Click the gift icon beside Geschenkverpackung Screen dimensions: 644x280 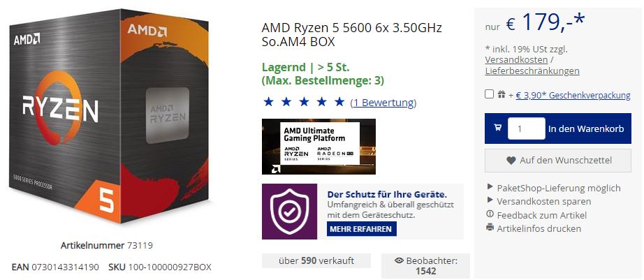click(x=501, y=95)
